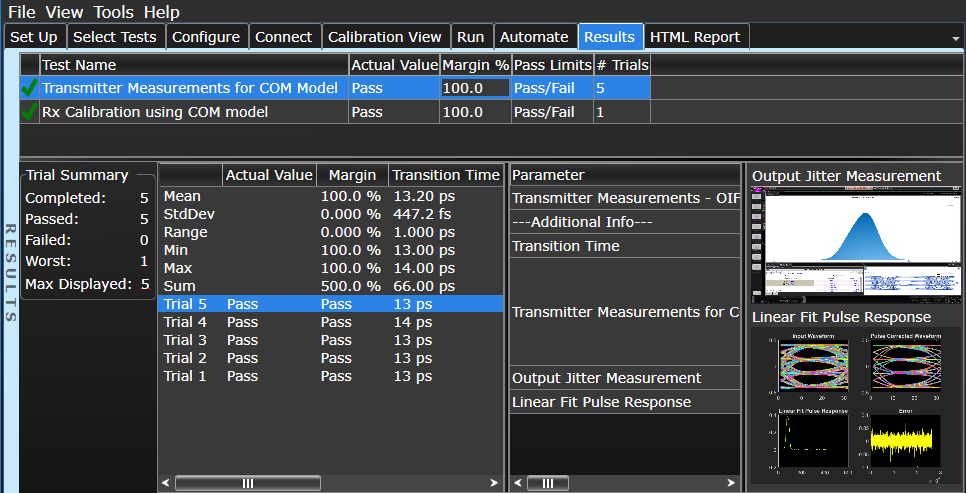Select the Trial 1 row
Viewport: 966px width, 493px height.
pyautogui.click(x=331, y=376)
